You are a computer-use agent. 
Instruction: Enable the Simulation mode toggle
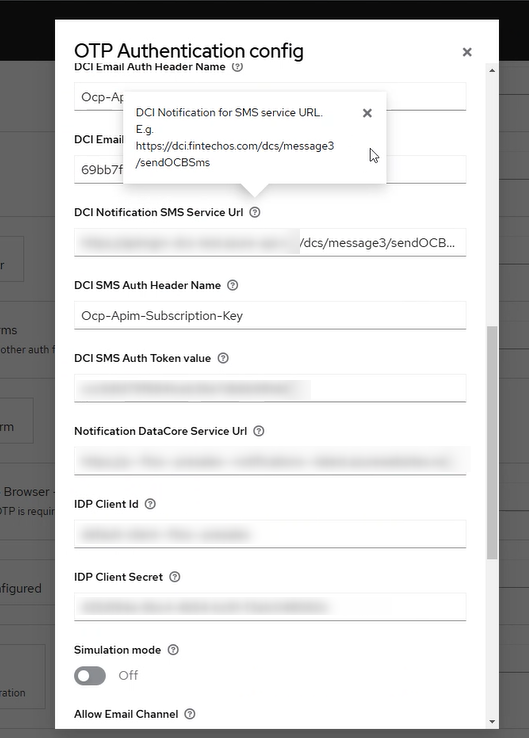(90, 676)
